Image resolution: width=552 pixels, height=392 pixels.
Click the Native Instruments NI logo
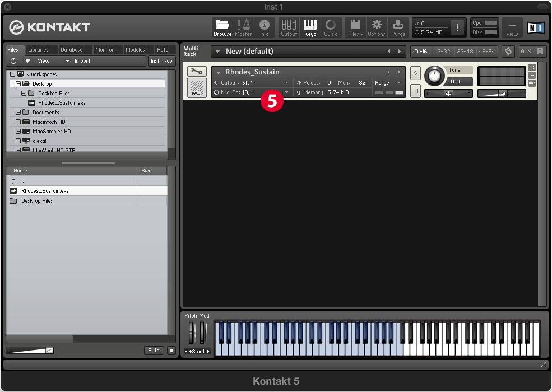coord(535,27)
